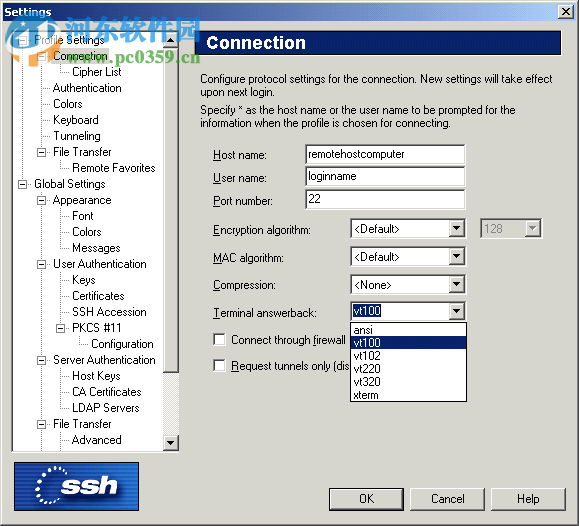579x526 pixels.
Task: Select Colors under Appearance
Action: [x=87, y=232]
